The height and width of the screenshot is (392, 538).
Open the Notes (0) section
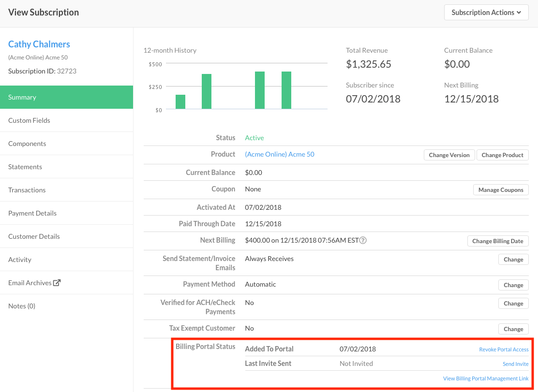pos(21,305)
